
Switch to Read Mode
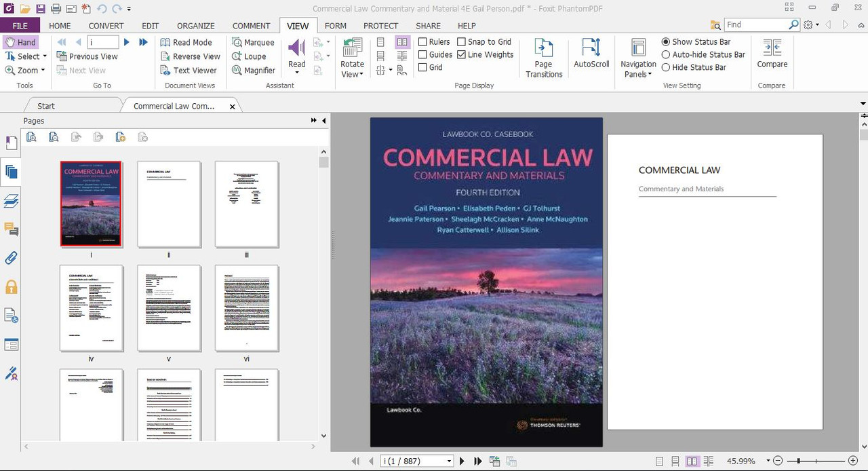click(186, 42)
